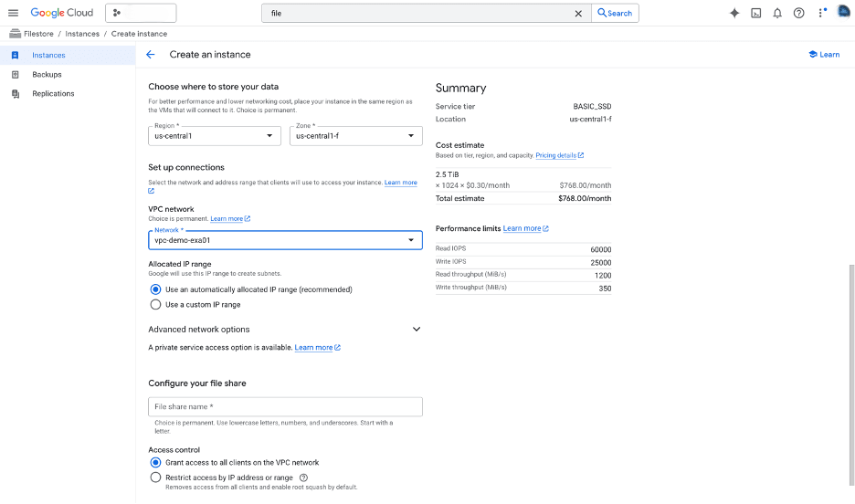Expand Advanced network options chevron
Image resolution: width=855 pixels, height=504 pixels.
[416, 329]
